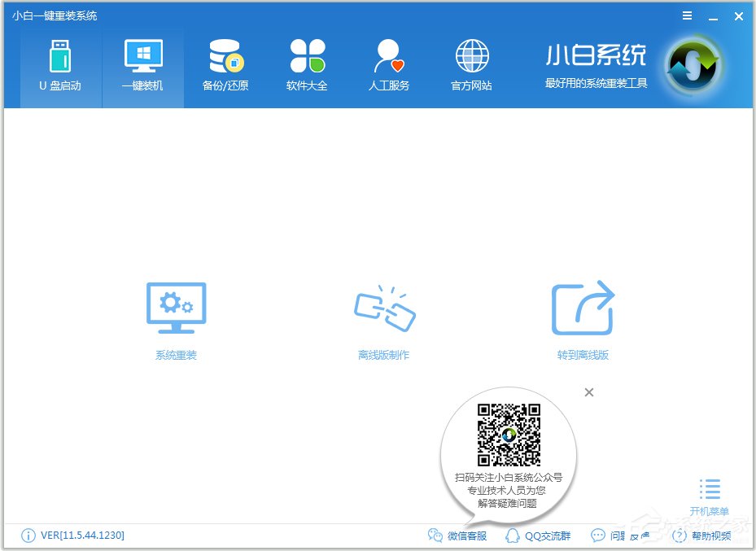The image size is (756, 551).
Task: Open the hamburger menu
Action: (x=686, y=15)
